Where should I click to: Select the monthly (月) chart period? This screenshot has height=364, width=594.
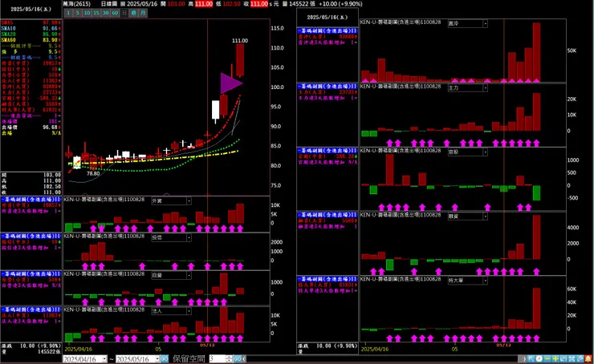coord(143,13)
